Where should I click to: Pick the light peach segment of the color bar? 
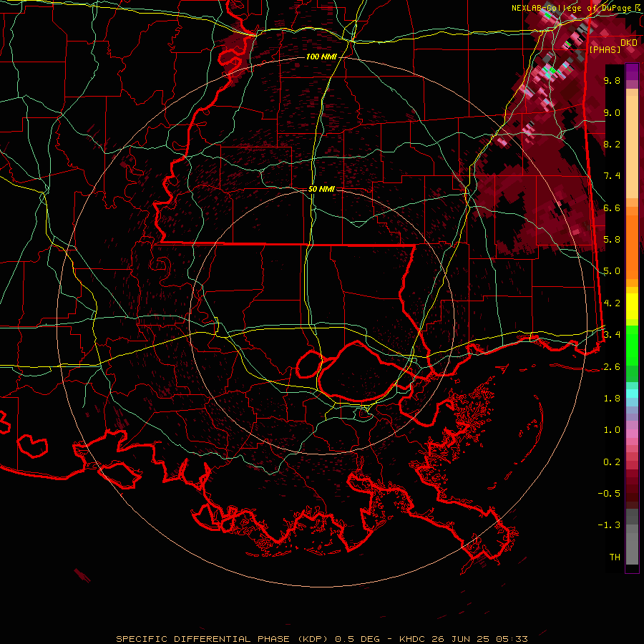coord(632,148)
